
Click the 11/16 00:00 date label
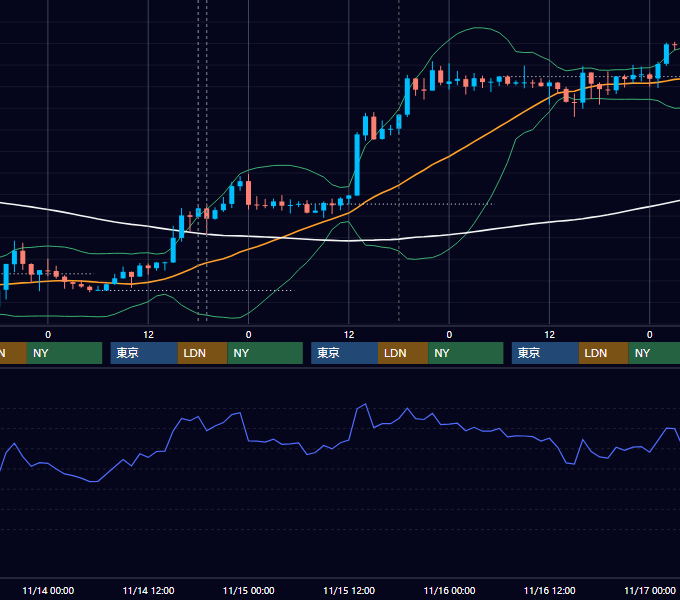(x=449, y=590)
